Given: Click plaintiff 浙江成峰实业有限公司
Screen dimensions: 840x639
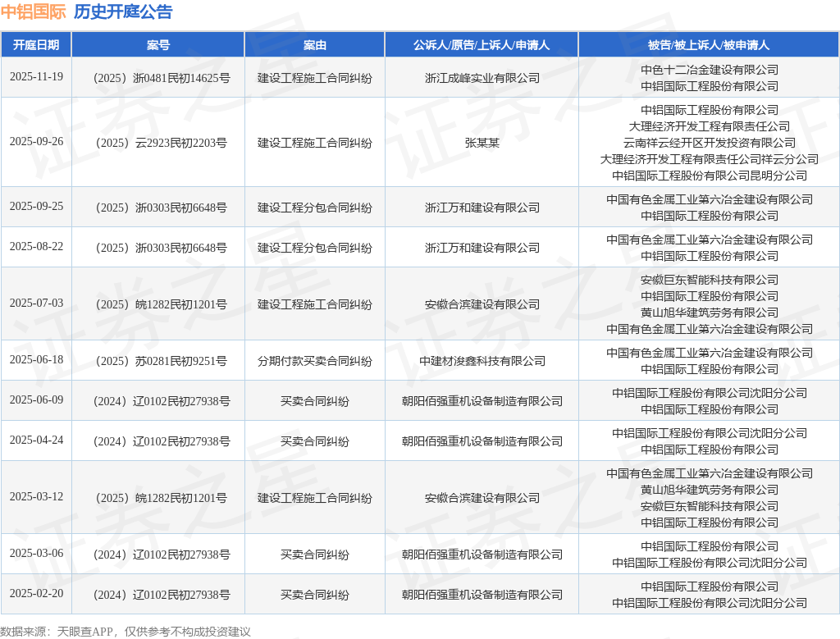Looking at the screenshot, I should click(x=482, y=78).
